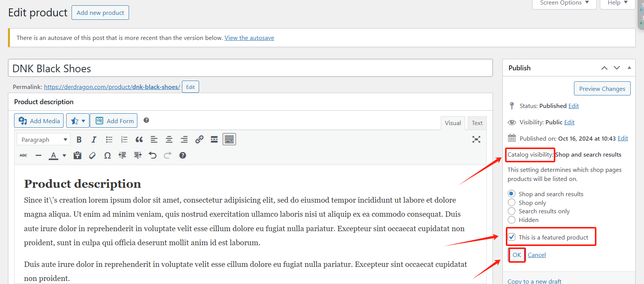The height and width of the screenshot is (284, 644).
Task: Open the Paragraph format dropdown
Action: 43,140
